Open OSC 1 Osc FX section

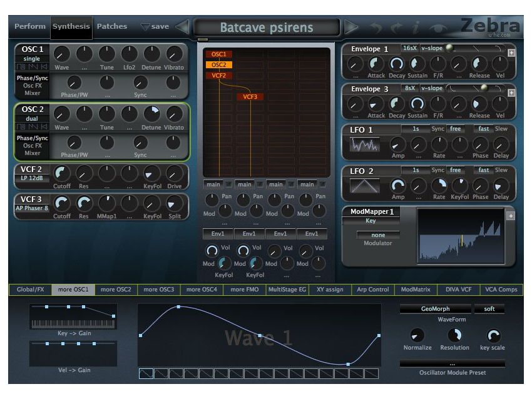[x=32, y=86]
